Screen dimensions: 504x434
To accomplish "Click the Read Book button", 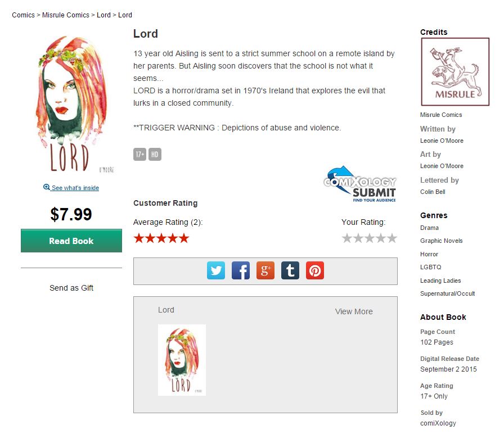I will 71,241.
